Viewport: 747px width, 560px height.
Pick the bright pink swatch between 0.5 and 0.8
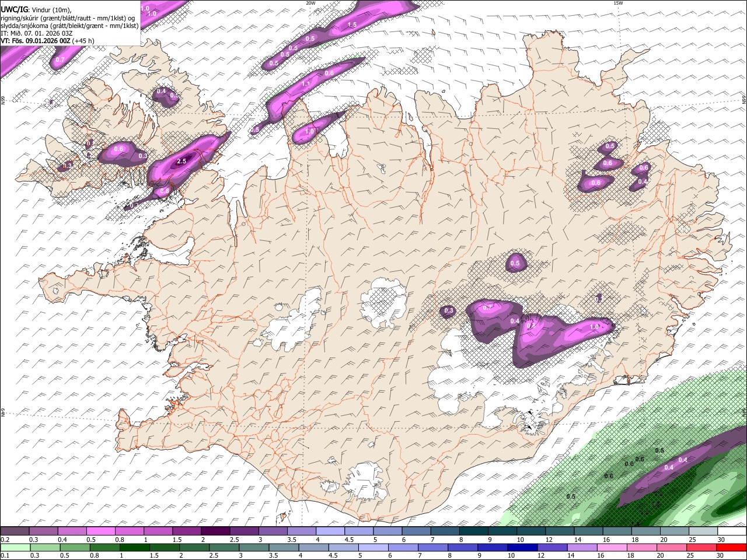[100, 531]
